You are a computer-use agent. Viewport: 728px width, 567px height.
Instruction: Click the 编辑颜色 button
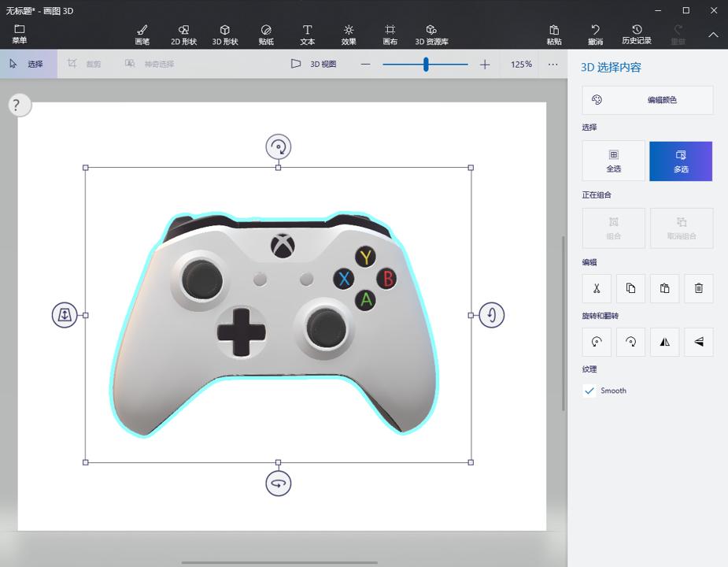pos(647,100)
